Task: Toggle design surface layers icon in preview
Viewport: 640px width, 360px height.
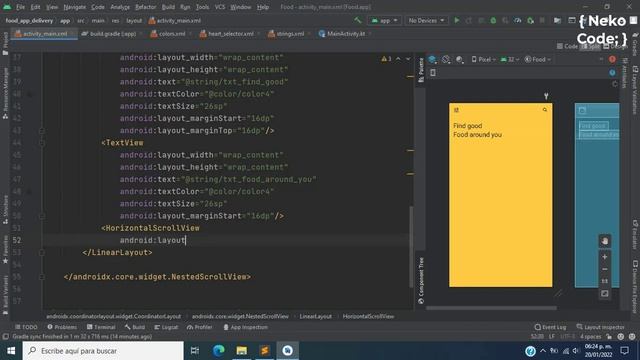Action: tap(432, 60)
